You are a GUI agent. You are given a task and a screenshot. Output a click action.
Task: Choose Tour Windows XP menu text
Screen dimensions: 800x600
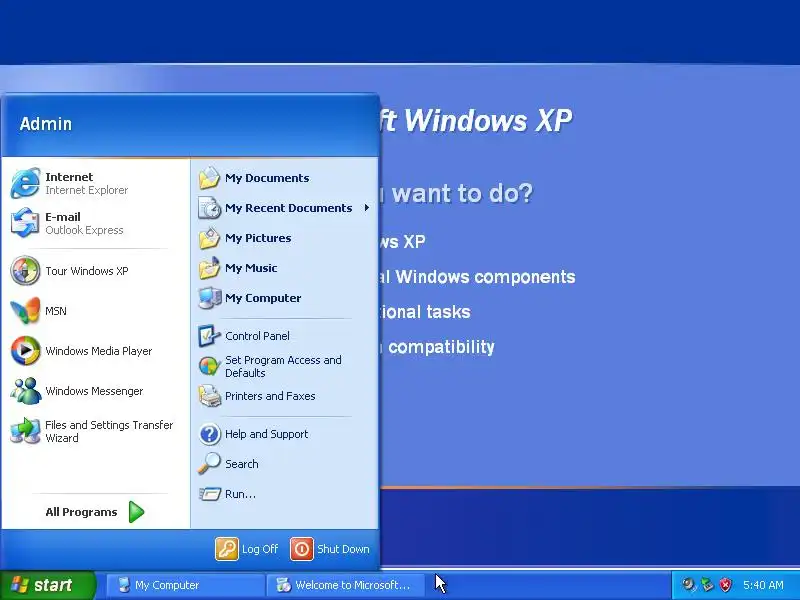point(87,271)
